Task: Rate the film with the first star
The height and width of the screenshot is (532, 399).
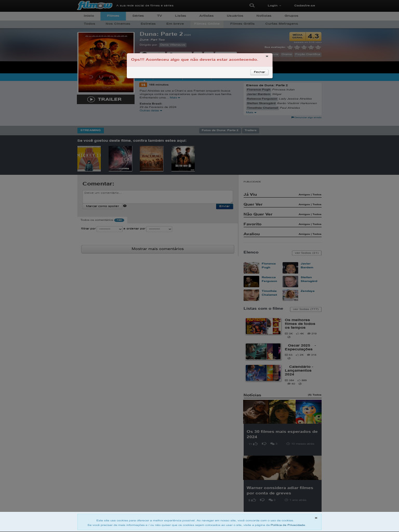Action: click(x=290, y=47)
